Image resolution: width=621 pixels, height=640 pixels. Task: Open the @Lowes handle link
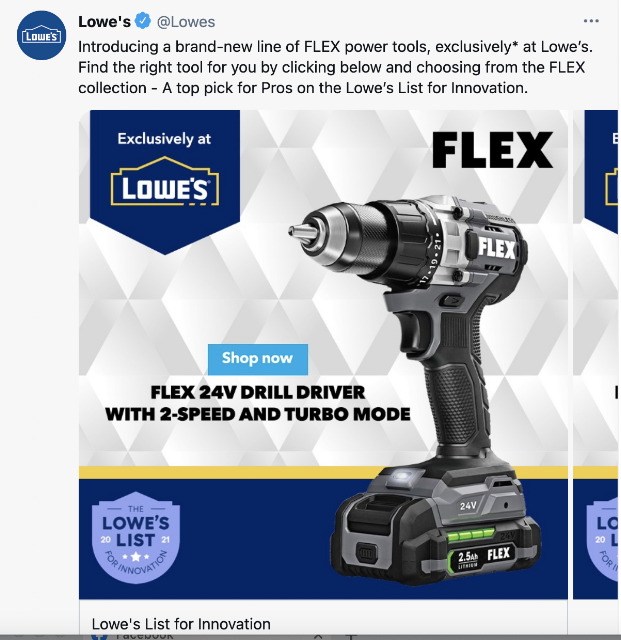pos(186,22)
